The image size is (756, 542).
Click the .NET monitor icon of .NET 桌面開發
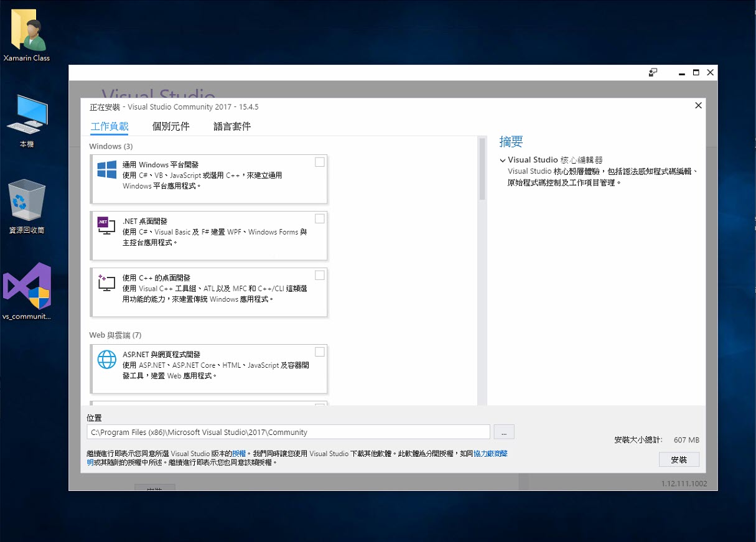[x=107, y=226]
